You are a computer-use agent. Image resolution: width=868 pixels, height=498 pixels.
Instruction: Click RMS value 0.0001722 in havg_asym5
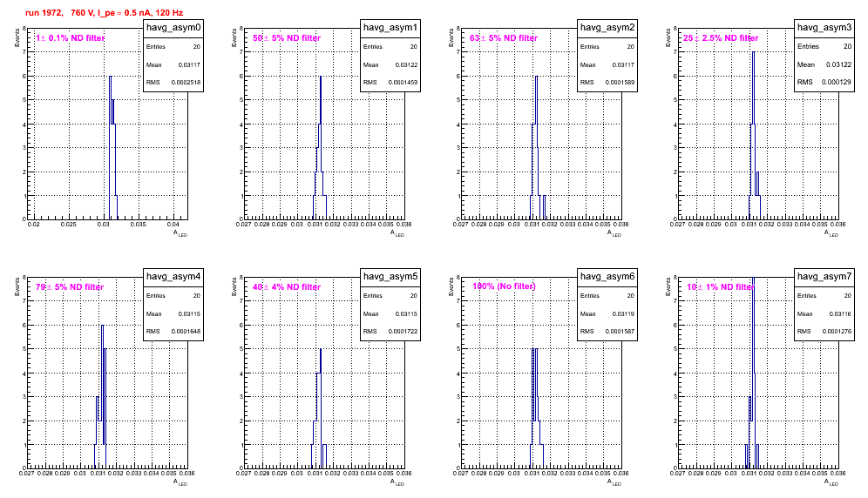[403, 332]
